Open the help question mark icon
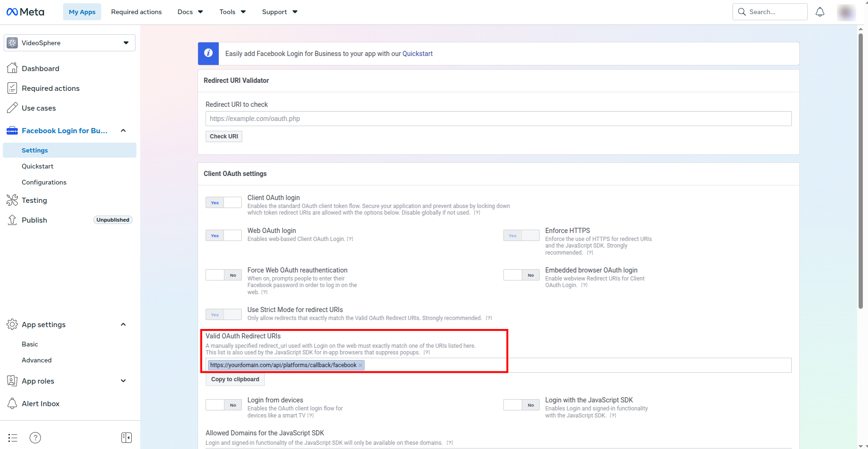The image size is (868, 449). click(x=35, y=438)
